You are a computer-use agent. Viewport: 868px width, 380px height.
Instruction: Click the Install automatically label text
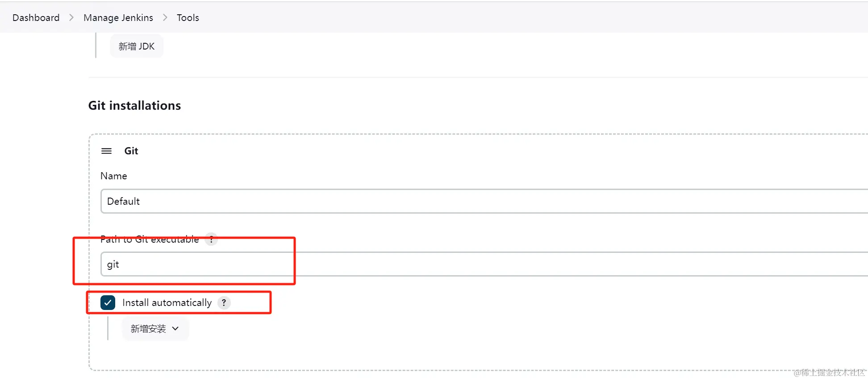pyautogui.click(x=167, y=303)
